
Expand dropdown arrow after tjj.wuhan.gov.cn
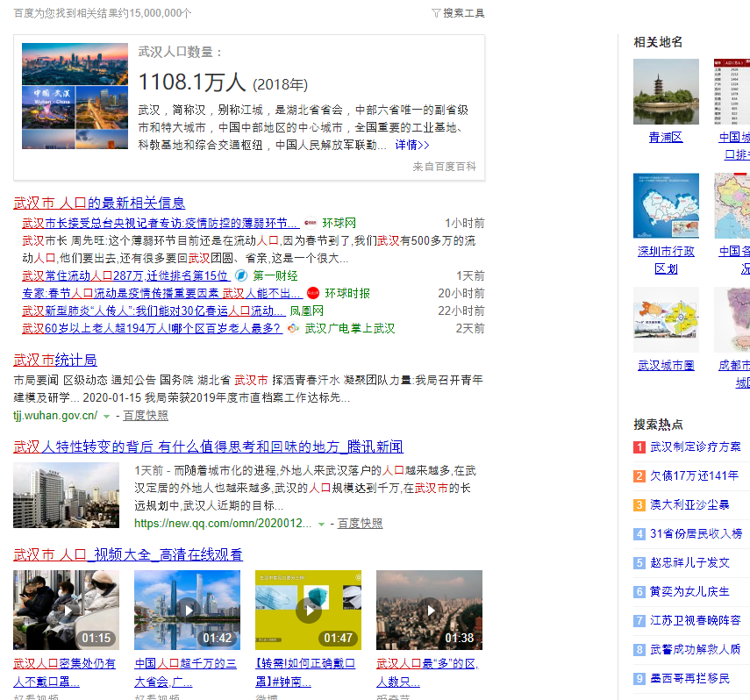[x=106, y=417]
